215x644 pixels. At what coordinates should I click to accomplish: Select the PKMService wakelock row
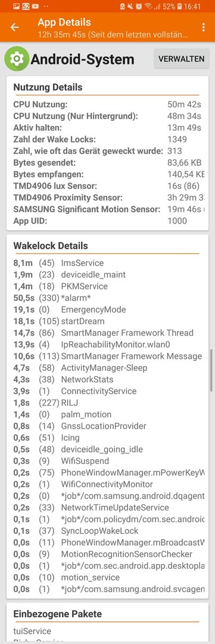[107, 286]
